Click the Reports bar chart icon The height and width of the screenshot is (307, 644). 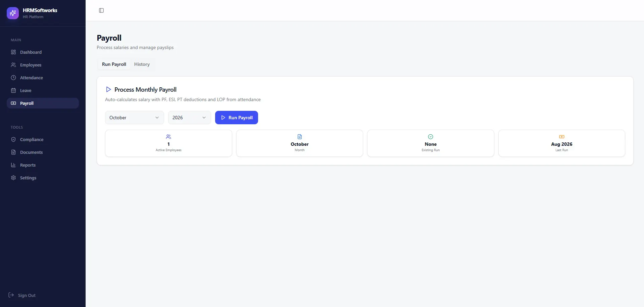pos(13,165)
